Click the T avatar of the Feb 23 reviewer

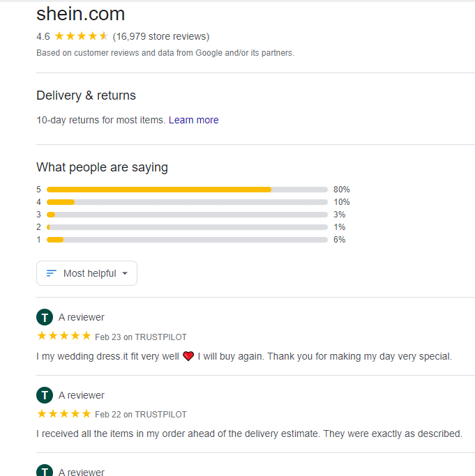pyautogui.click(x=45, y=317)
